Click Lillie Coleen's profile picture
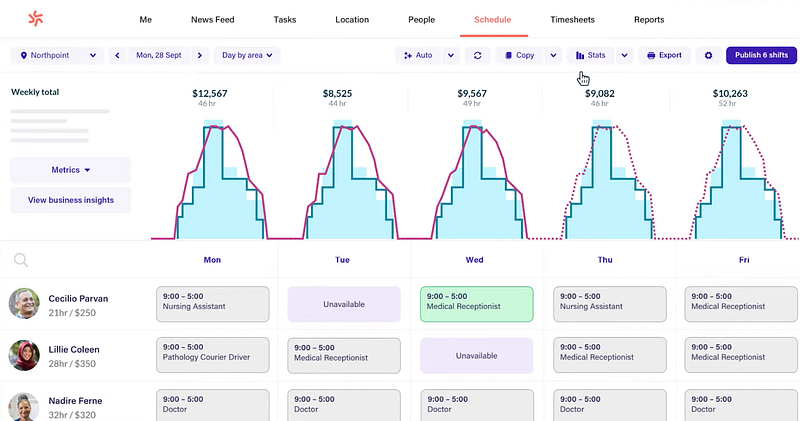The height and width of the screenshot is (421, 800). (x=24, y=356)
